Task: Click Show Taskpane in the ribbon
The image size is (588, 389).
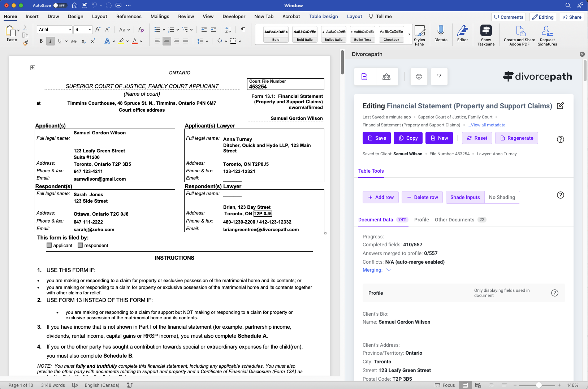Action: click(486, 34)
